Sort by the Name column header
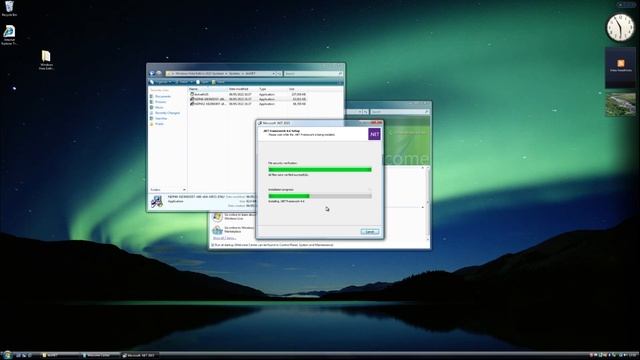 click(208, 89)
